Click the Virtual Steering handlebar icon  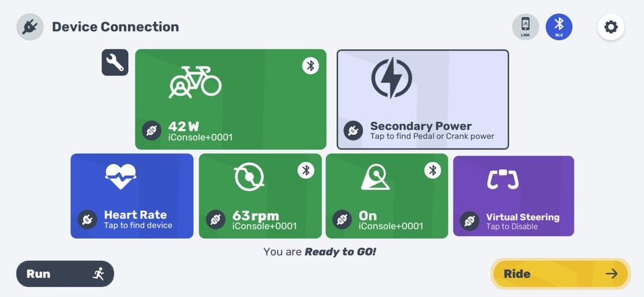click(x=502, y=179)
